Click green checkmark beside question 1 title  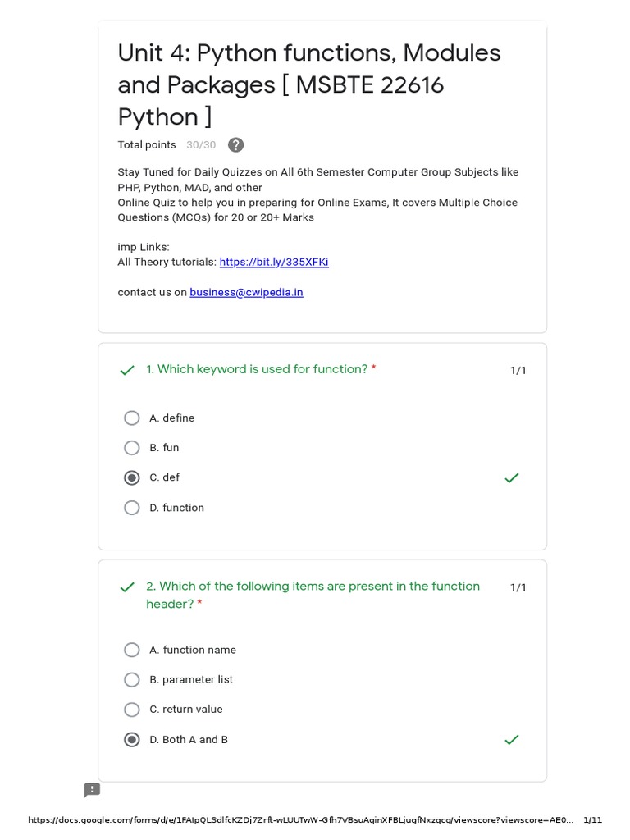127,371
